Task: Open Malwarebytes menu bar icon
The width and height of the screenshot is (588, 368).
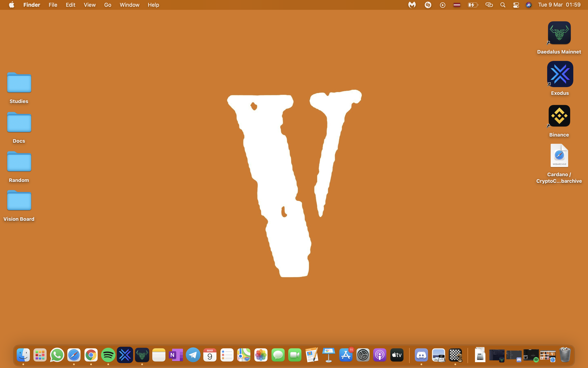Action: point(412,5)
